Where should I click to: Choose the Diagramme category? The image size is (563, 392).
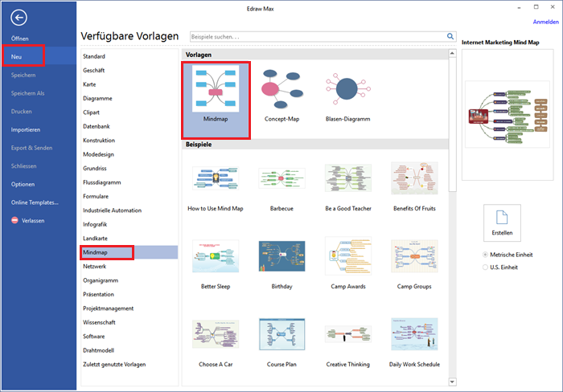click(97, 98)
